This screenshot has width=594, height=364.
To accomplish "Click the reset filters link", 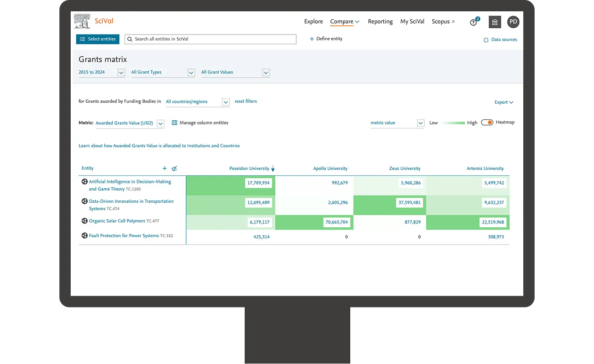I will (x=246, y=101).
